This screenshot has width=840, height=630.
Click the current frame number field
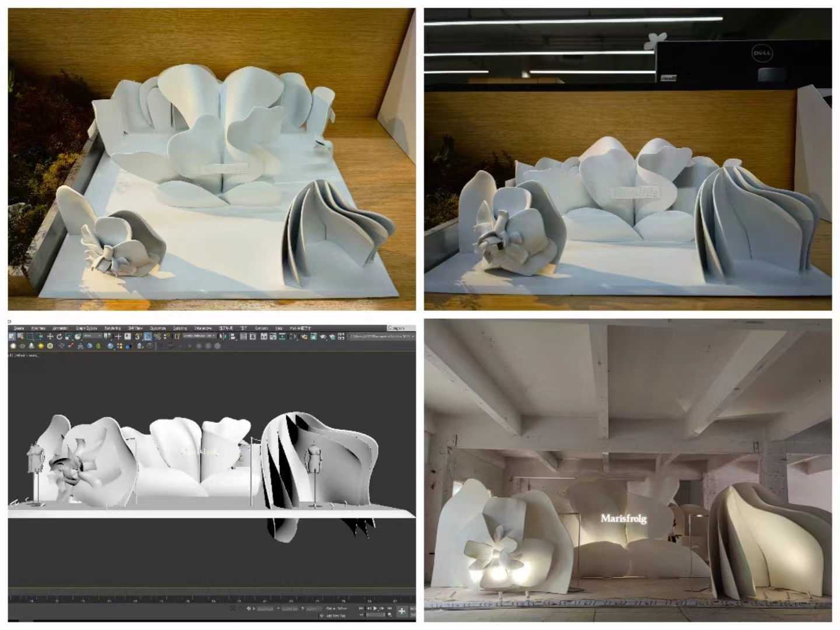tap(376, 615)
